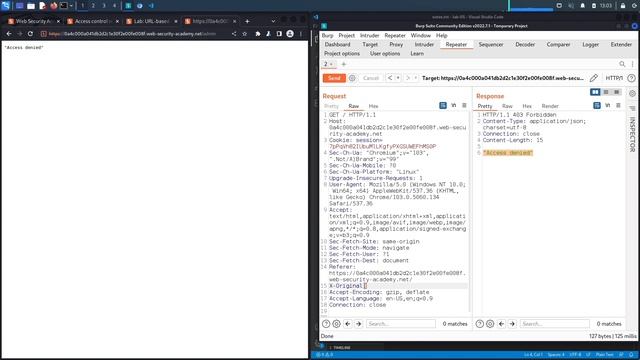640x360 pixels.
Task: Focus the response search field
Action: [x=555, y=324]
